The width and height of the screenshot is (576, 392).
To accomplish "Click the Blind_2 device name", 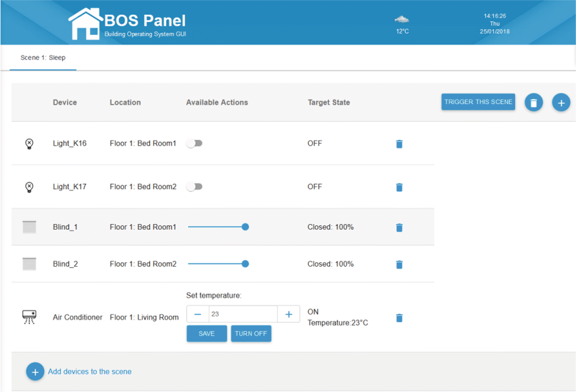I will 65,264.
